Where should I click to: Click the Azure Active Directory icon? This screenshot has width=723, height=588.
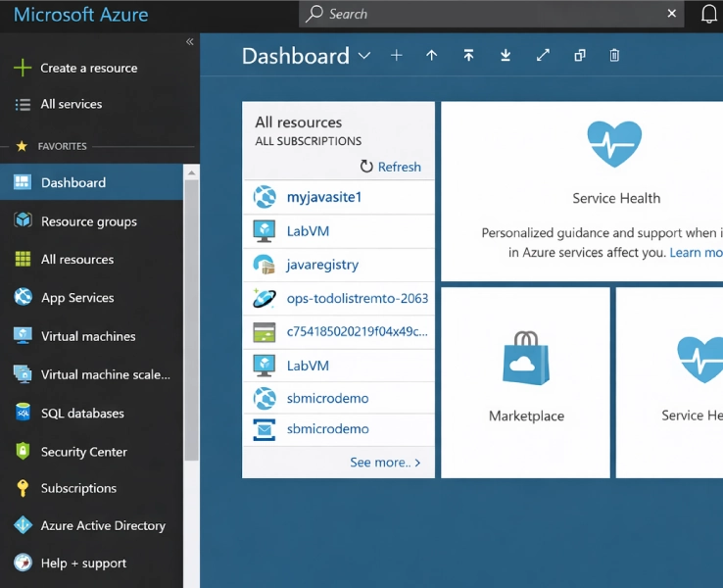pyautogui.click(x=23, y=525)
